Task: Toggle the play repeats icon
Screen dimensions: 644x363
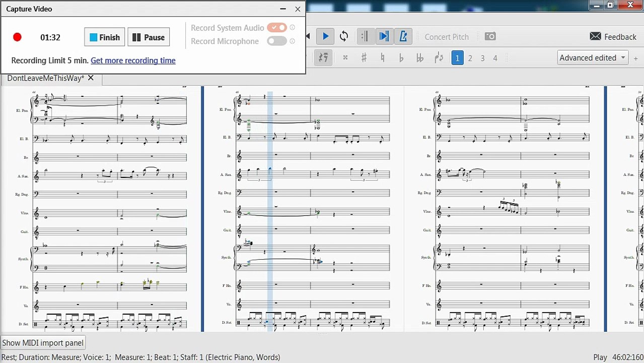Action: tap(365, 36)
